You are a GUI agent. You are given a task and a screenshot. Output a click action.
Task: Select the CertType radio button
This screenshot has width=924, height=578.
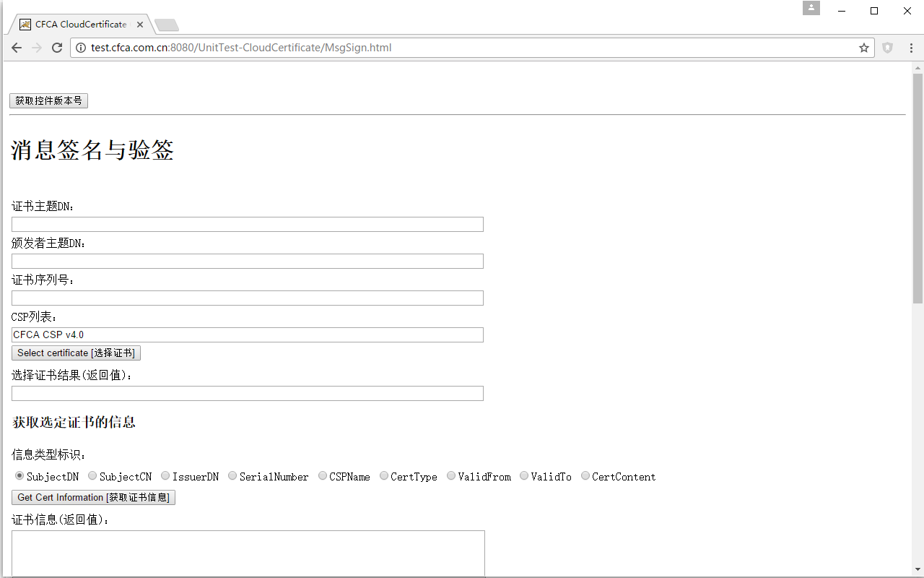tap(384, 475)
